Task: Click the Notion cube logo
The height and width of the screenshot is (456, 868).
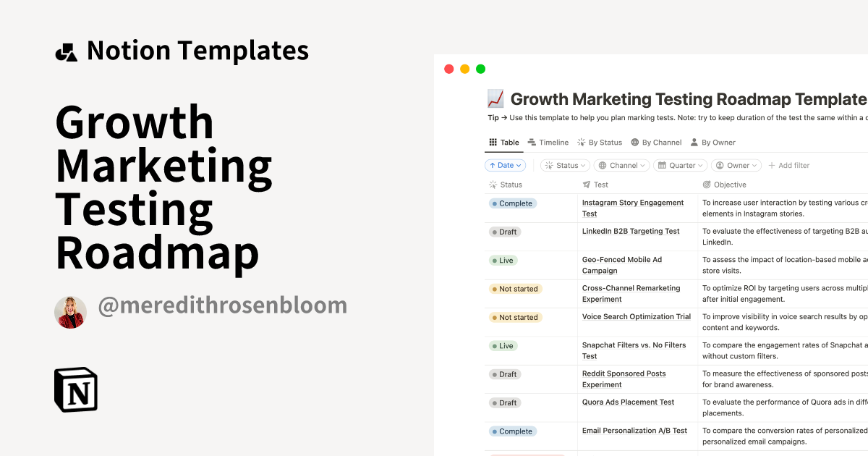Action: (76, 389)
